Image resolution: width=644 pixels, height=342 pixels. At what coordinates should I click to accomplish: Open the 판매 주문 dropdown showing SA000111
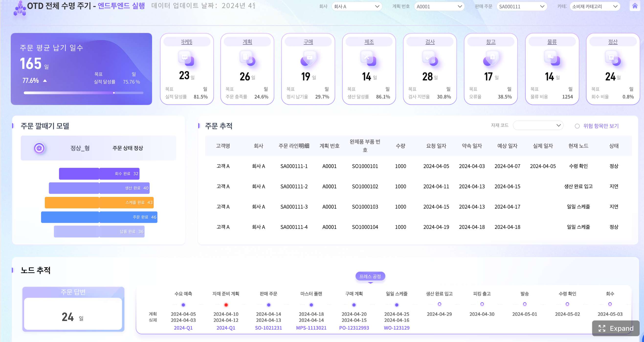522,7
